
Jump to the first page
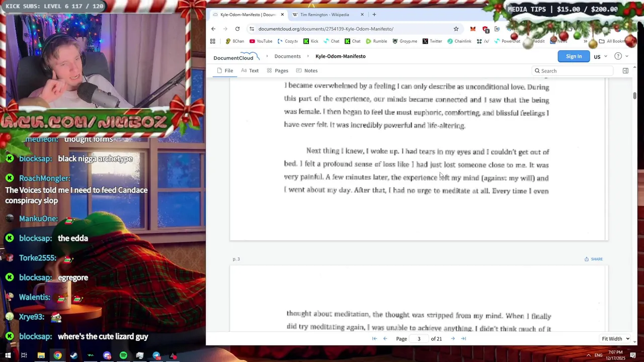point(374,339)
